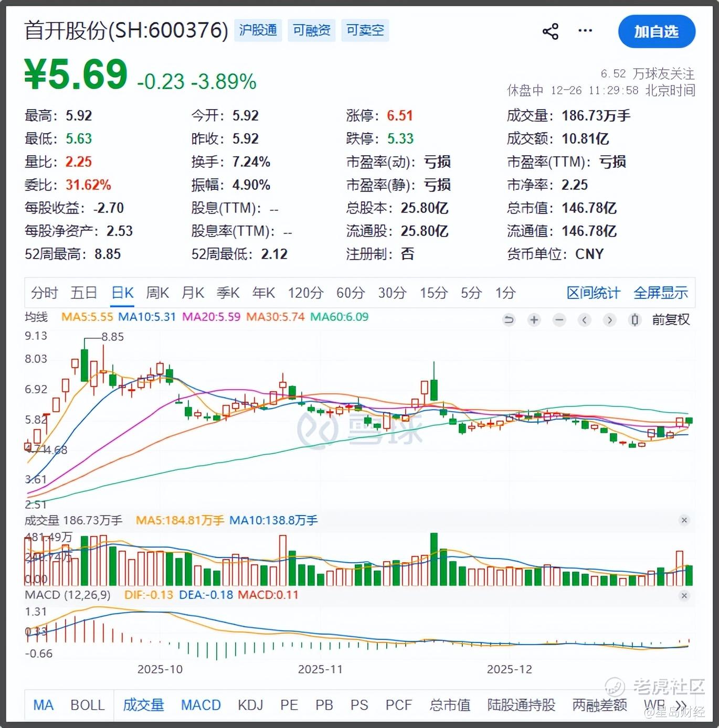The width and height of the screenshot is (719, 728).
Task: Toggle the BOLL indicator
Action: click(x=88, y=705)
